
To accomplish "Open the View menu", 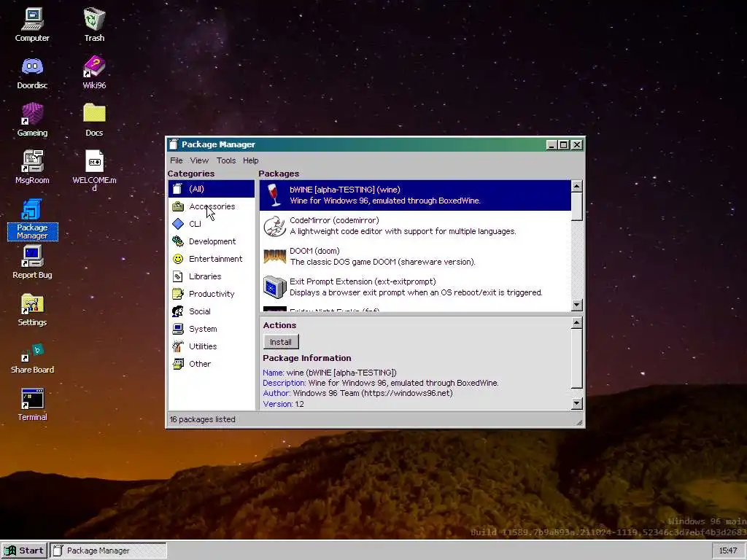I will click(x=199, y=160).
